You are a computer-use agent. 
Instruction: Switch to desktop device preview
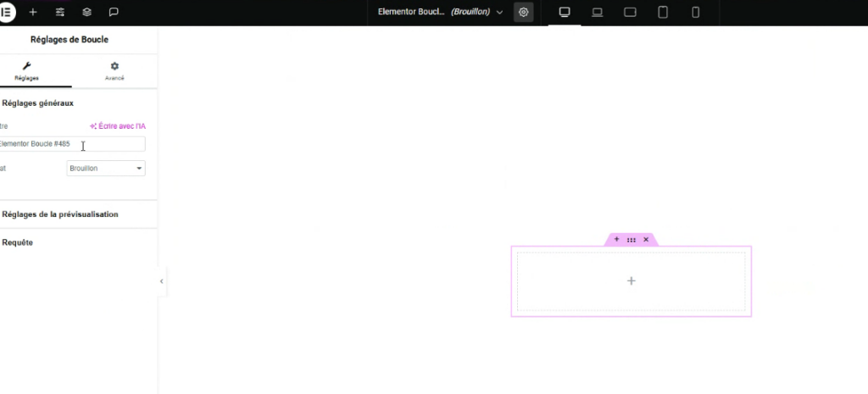pos(565,13)
